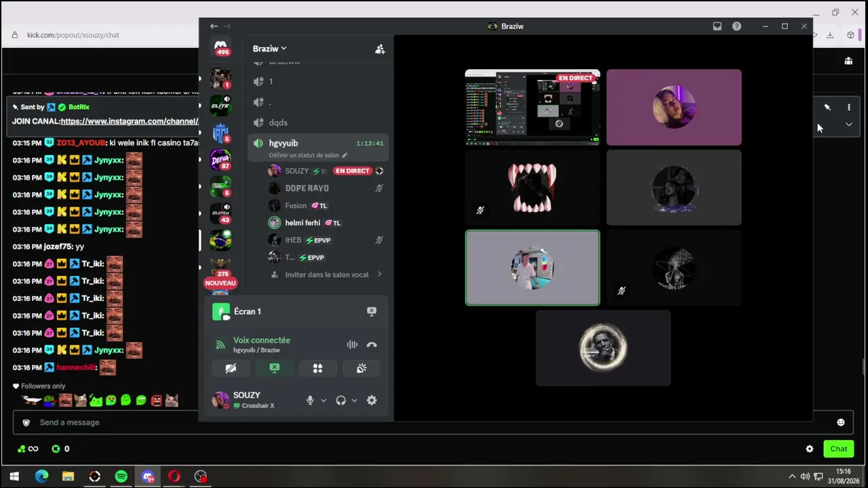The height and width of the screenshot is (488, 868).
Task: Select the purple participant video tile
Action: (x=674, y=107)
